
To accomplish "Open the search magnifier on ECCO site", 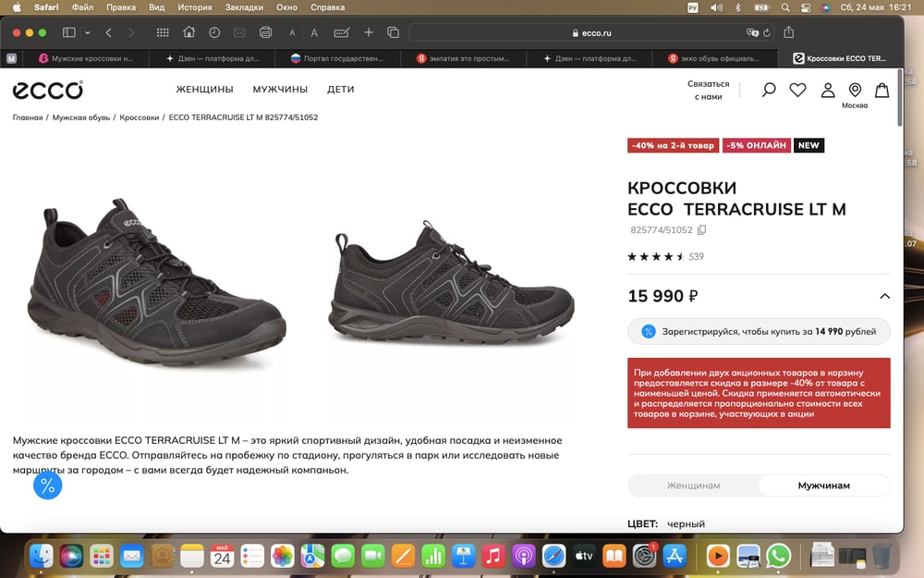I will point(768,90).
